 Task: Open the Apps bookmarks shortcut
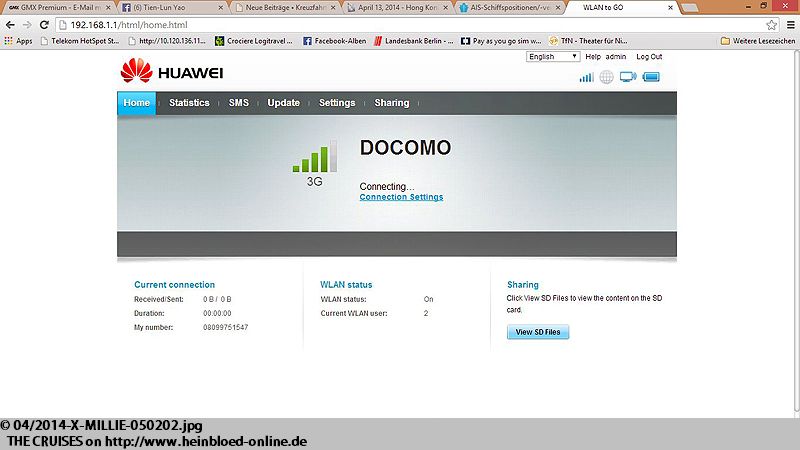click(18, 41)
